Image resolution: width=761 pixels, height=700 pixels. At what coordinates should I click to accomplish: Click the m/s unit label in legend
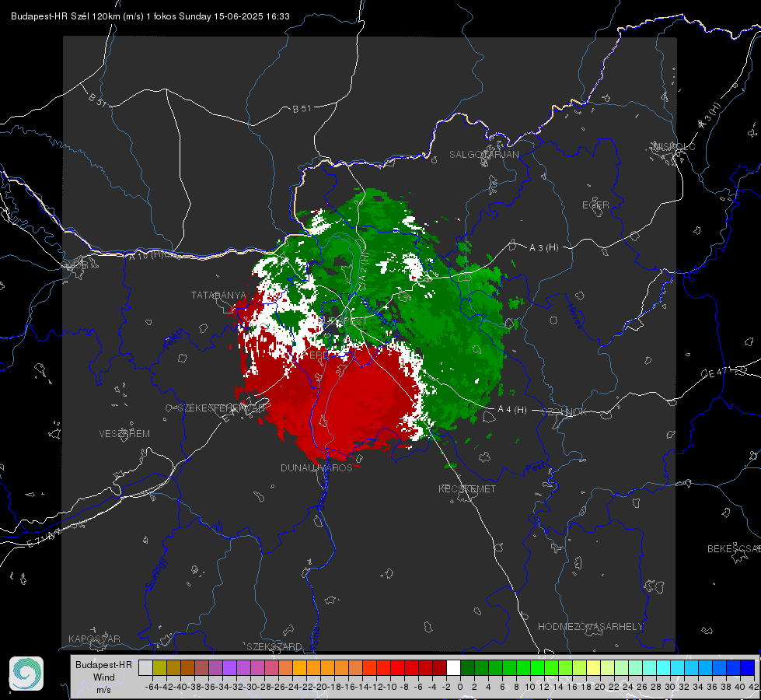pos(103,690)
